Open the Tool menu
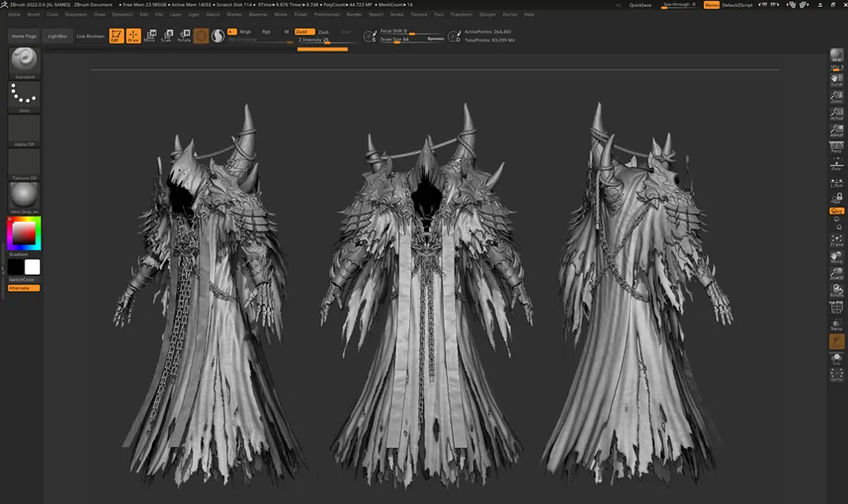The height and width of the screenshot is (504, 848). click(x=439, y=15)
